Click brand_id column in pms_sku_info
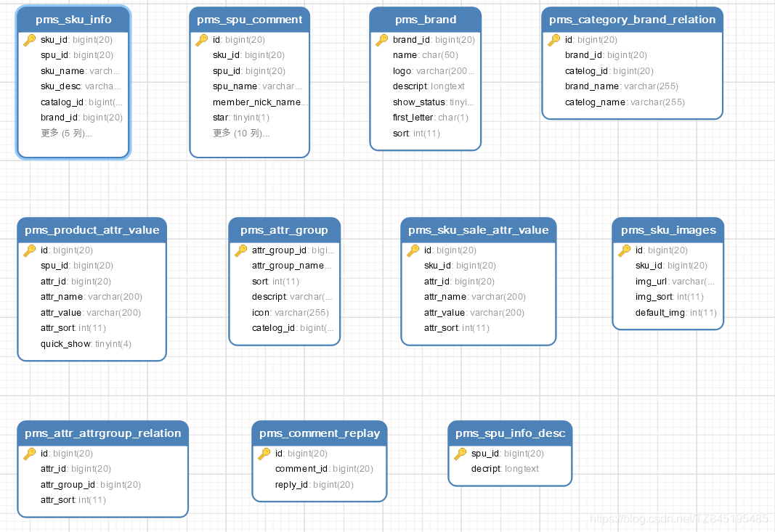Image resolution: width=775 pixels, height=532 pixels. [x=81, y=118]
